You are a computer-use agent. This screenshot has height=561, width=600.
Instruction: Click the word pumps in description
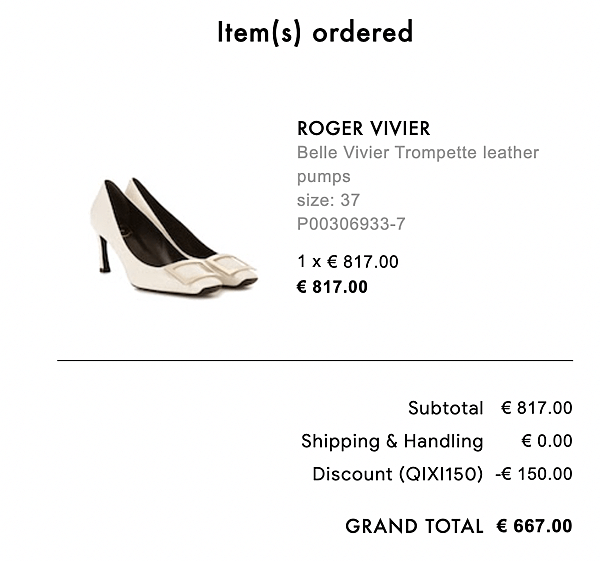coord(324,177)
